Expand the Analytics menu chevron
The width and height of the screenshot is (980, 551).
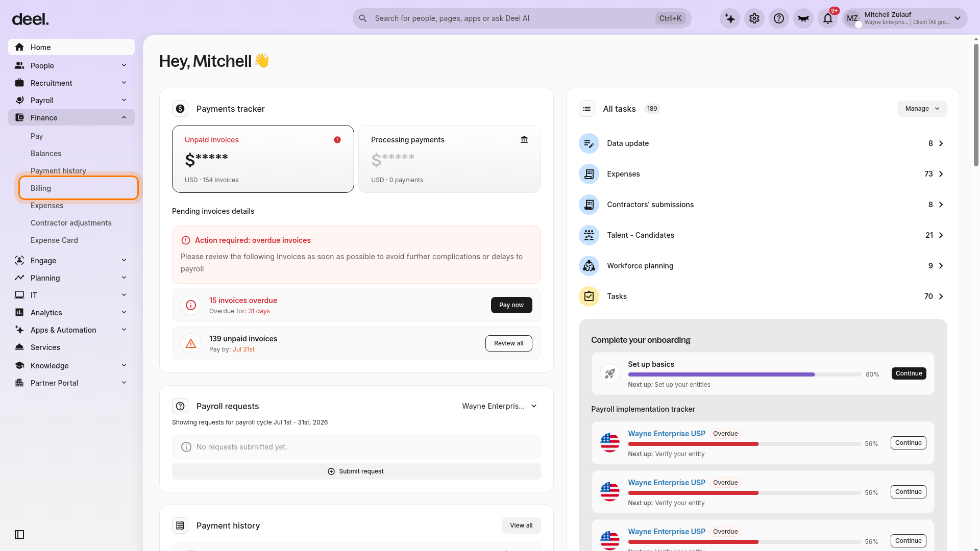click(x=124, y=312)
